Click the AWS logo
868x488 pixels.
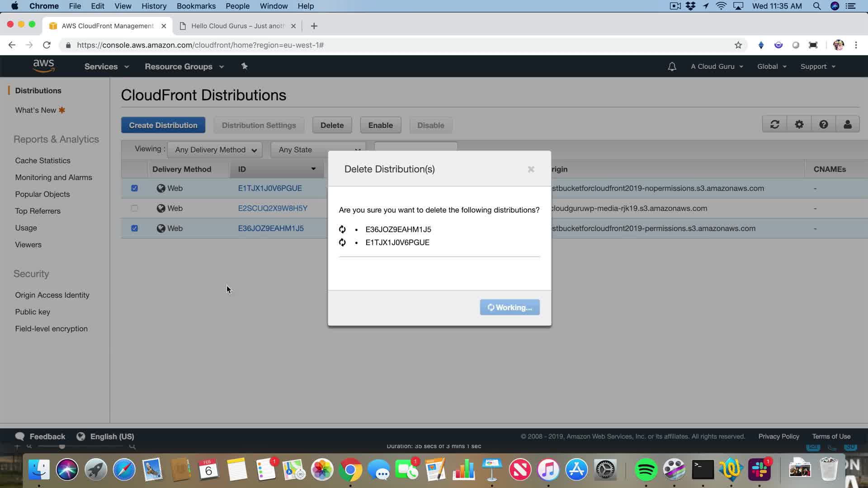coord(44,66)
